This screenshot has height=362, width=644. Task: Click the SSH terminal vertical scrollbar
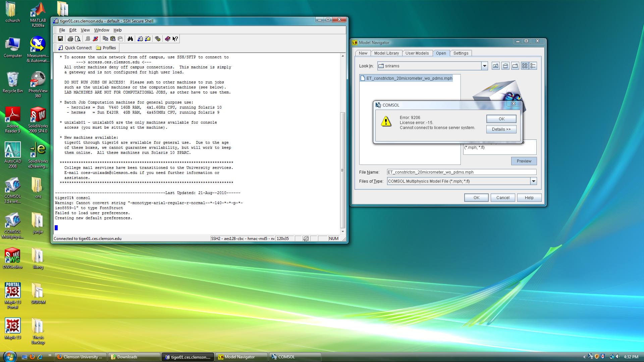click(x=342, y=170)
